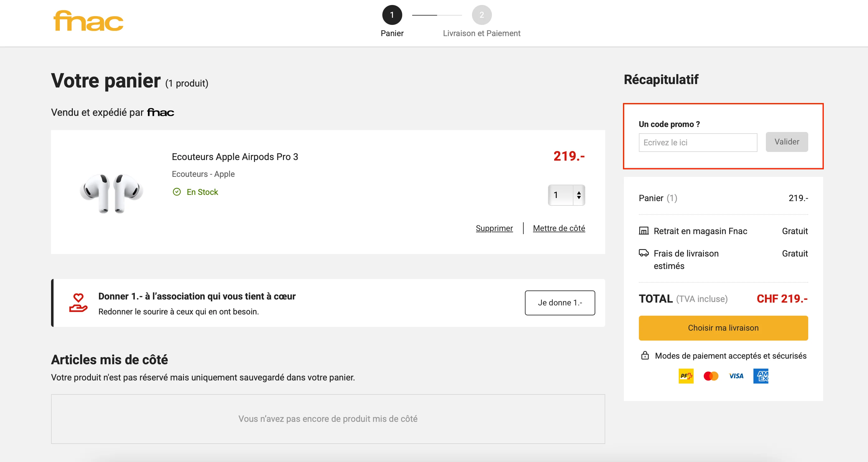
Task: Click Supprimer to remove the AirPods
Action: pos(494,228)
